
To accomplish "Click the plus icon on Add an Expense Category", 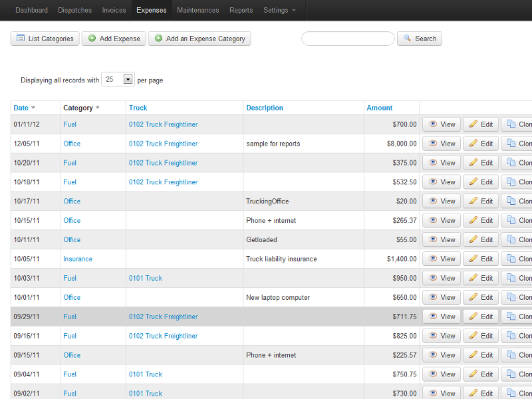I will click(x=158, y=39).
